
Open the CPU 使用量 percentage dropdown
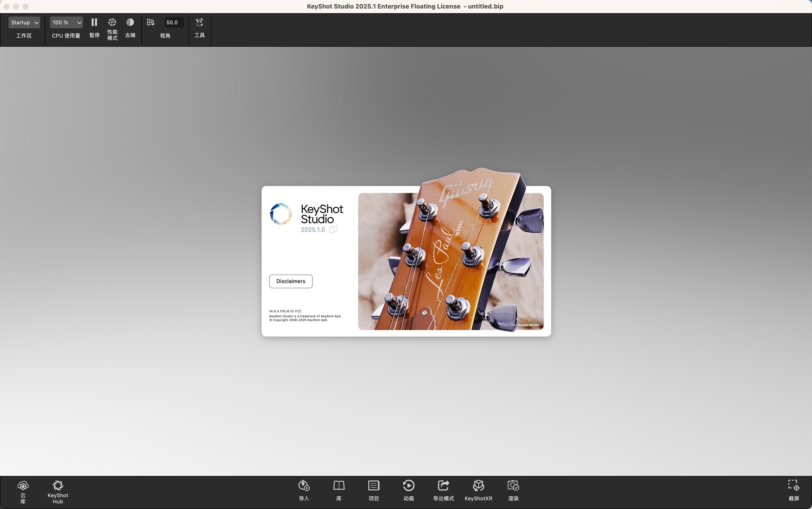point(66,22)
